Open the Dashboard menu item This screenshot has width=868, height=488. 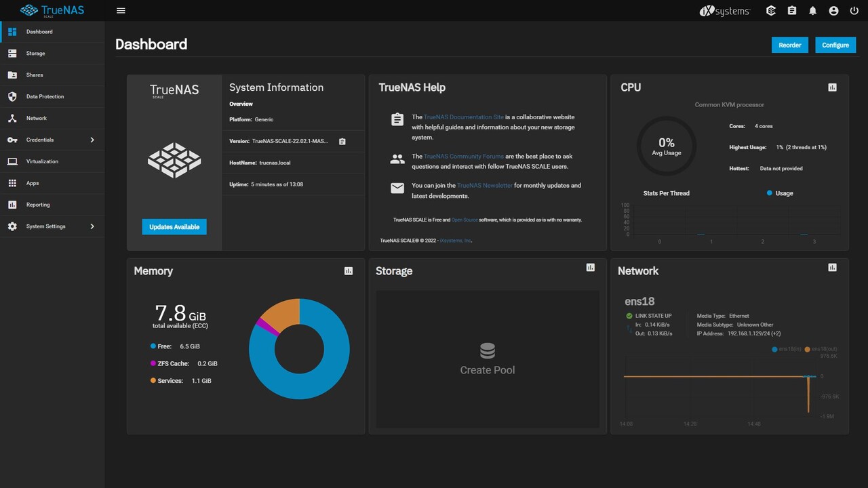tap(53, 32)
